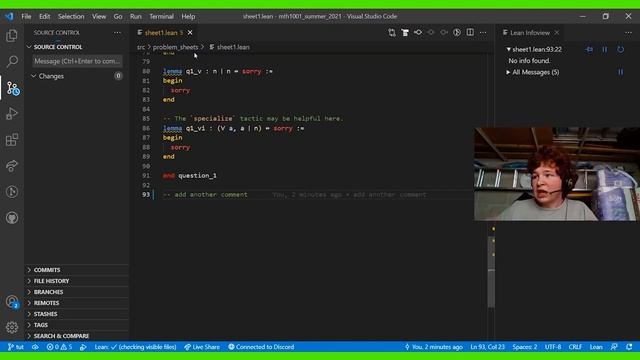The image size is (640, 360).
Task: Open the Help menu
Action: pyautogui.click(x=188, y=16)
